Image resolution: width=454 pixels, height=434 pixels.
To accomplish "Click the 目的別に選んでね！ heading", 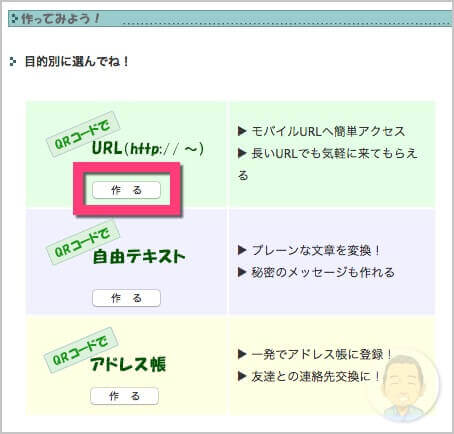I will [77, 62].
